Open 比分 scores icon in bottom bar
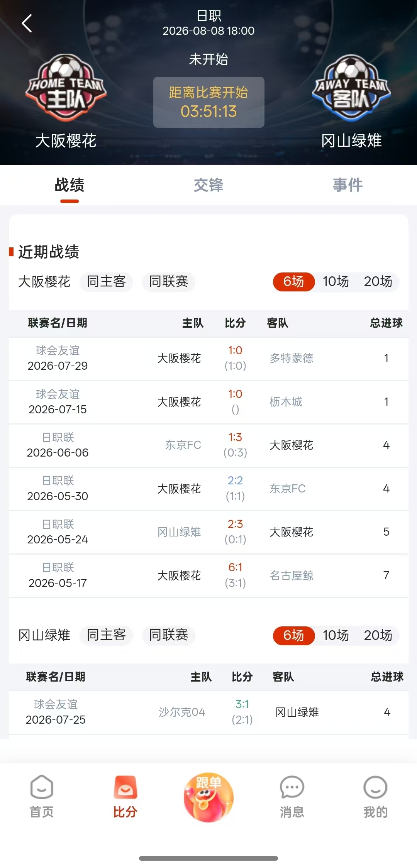 (125, 797)
